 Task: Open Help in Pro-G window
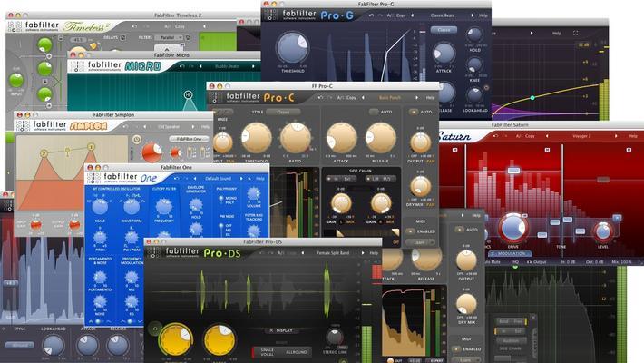click(483, 15)
